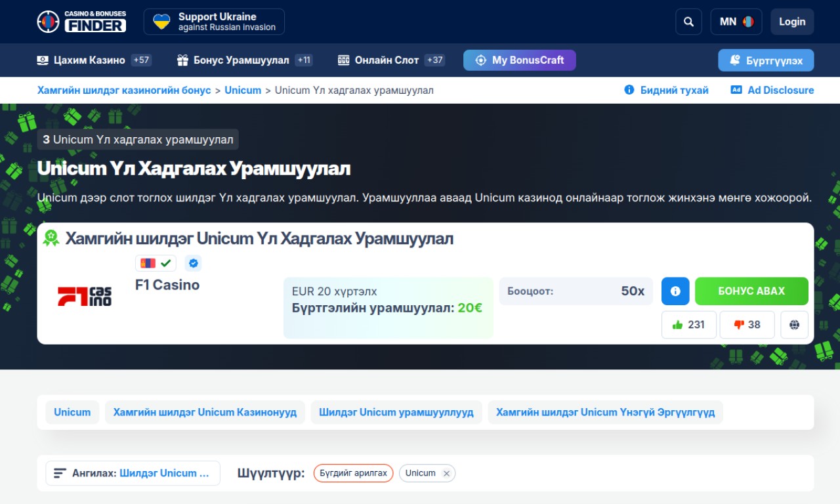Click the Бүртгэлийн урамшуулал: 20€ offer box
The width and height of the screenshot is (840, 504).
[x=388, y=308]
